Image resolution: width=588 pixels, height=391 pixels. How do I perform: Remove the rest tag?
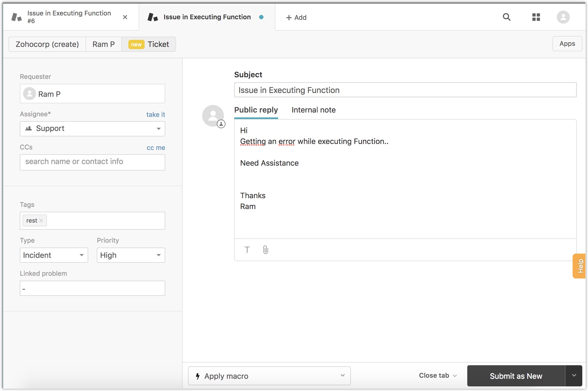point(41,220)
